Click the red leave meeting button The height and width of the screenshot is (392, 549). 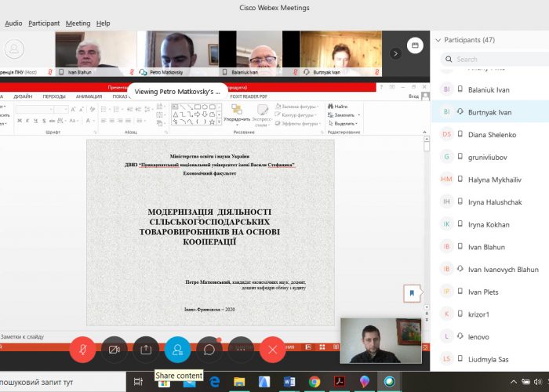tap(272, 349)
